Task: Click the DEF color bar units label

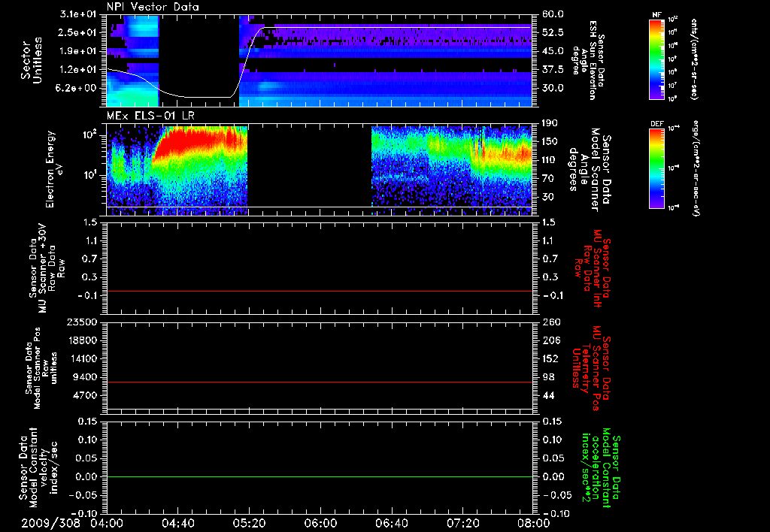Action: coord(696,168)
